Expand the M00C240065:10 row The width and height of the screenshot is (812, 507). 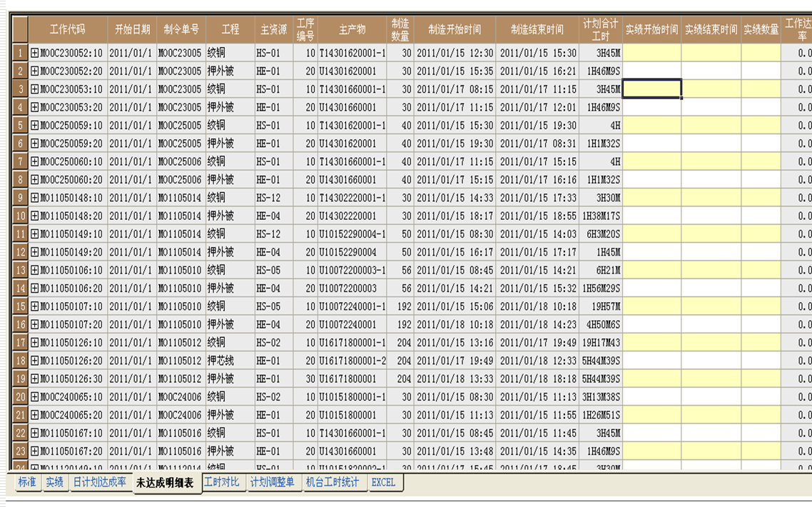click(x=35, y=396)
